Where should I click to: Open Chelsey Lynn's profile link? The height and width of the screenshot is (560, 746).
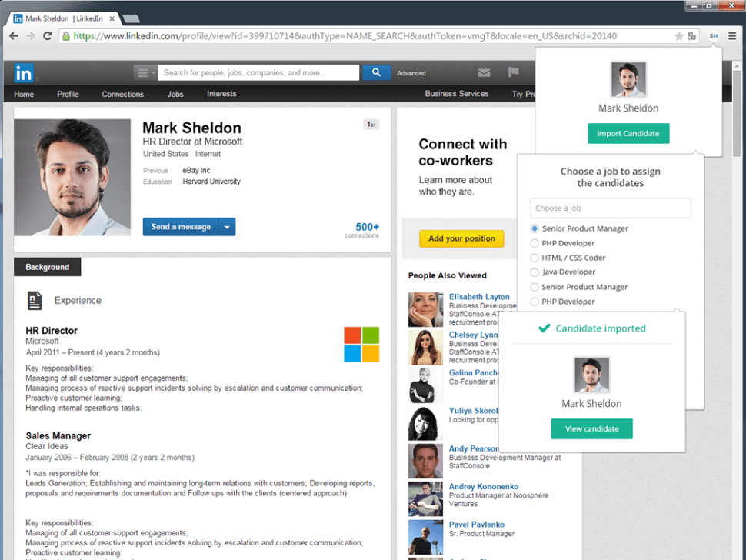point(474,335)
